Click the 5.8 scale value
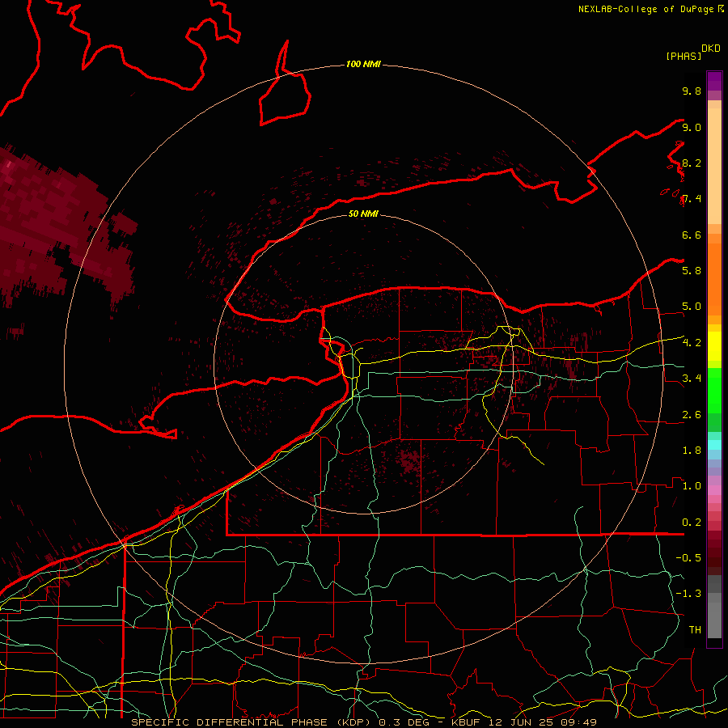 [x=692, y=271]
